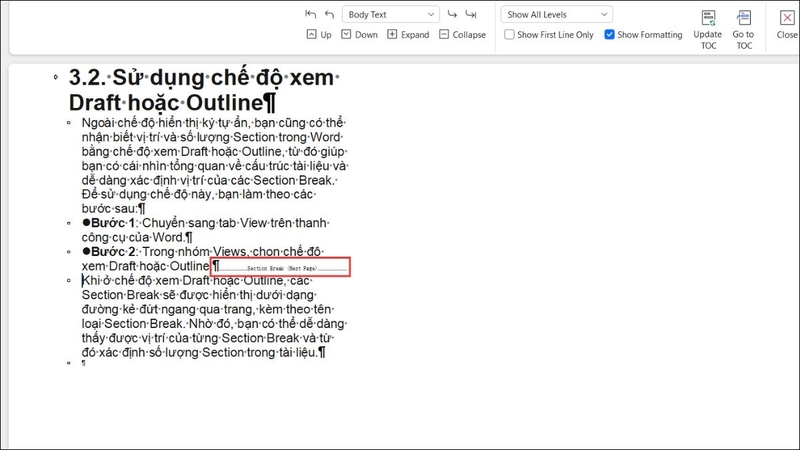The height and width of the screenshot is (450, 800).
Task: Click the Demote right arrow icon
Action: pyautogui.click(x=452, y=14)
